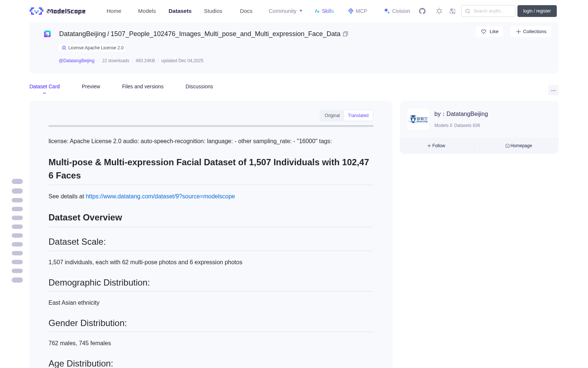
Task: Click the license badge icon
Action: [64, 48]
